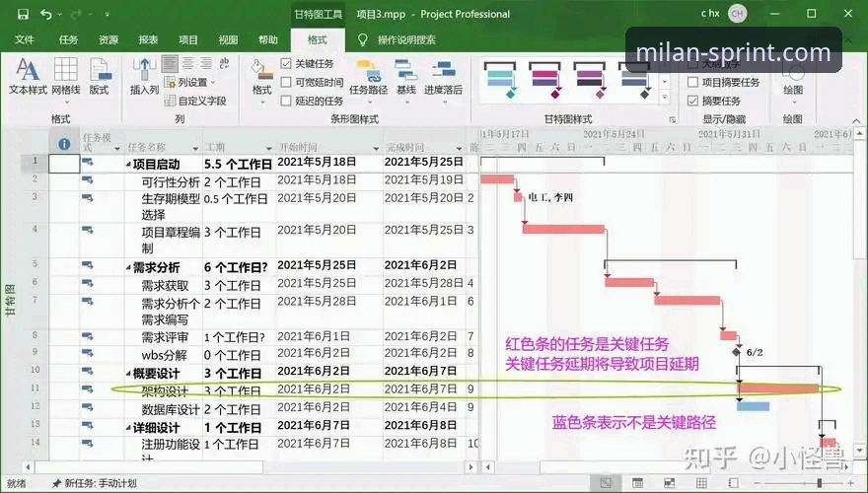The width and height of the screenshot is (868, 493).
Task: Click the save icon in title bar
Action: click(x=23, y=14)
